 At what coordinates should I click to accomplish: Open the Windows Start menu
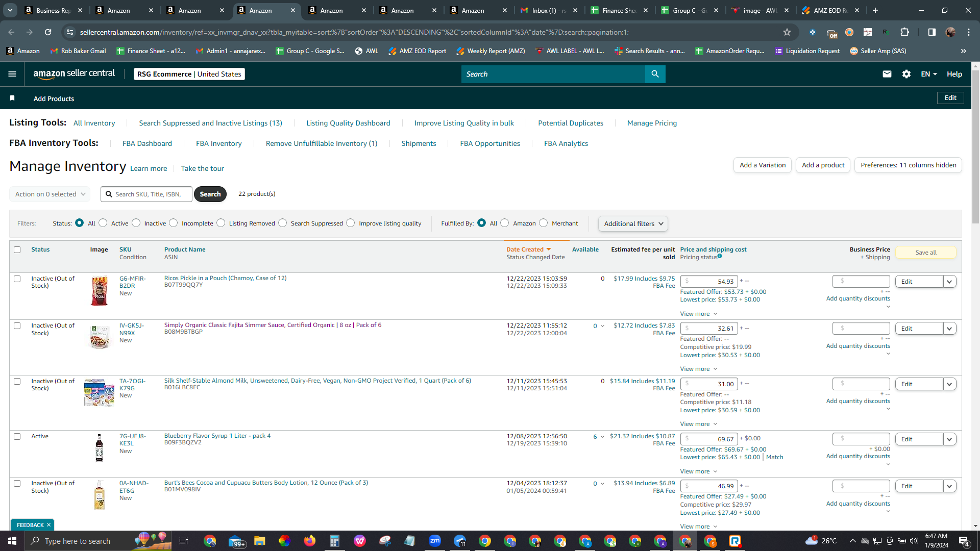12,541
